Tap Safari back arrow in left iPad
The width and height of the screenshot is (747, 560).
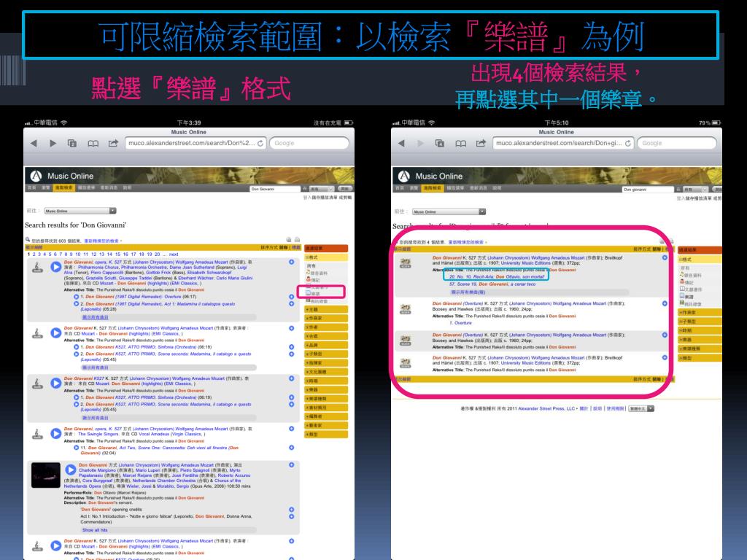pos(34,144)
